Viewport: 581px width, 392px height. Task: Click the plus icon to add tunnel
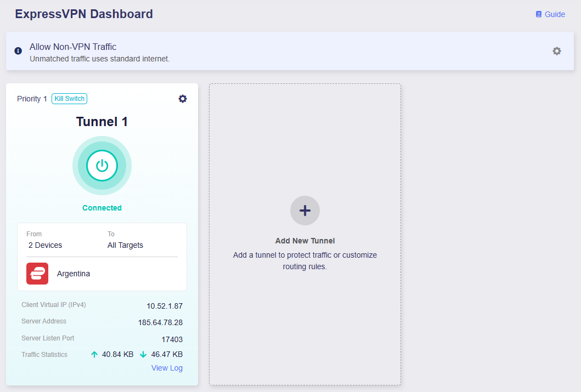[305, 211]
